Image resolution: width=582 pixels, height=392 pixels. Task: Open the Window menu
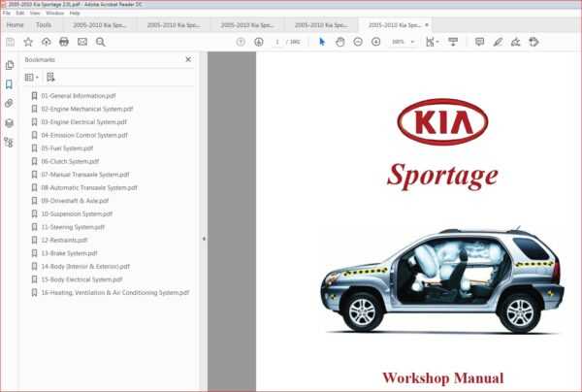point(55,13)
